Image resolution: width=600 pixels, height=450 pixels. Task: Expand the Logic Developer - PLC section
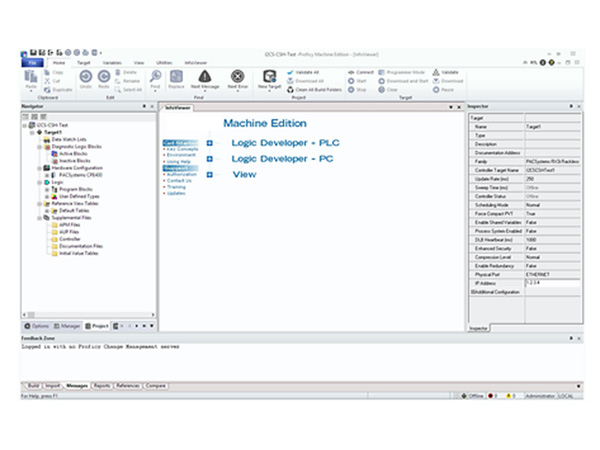coord(210,144)
